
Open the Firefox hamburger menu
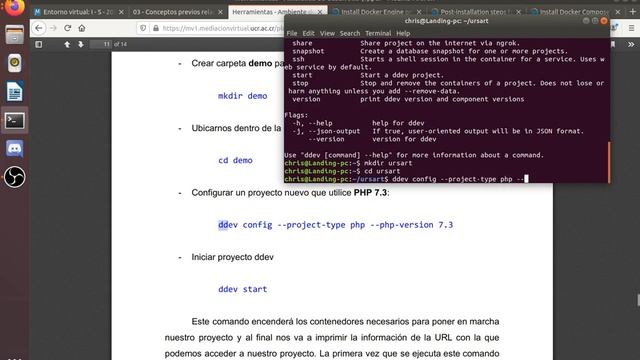(x=631, y=28)
